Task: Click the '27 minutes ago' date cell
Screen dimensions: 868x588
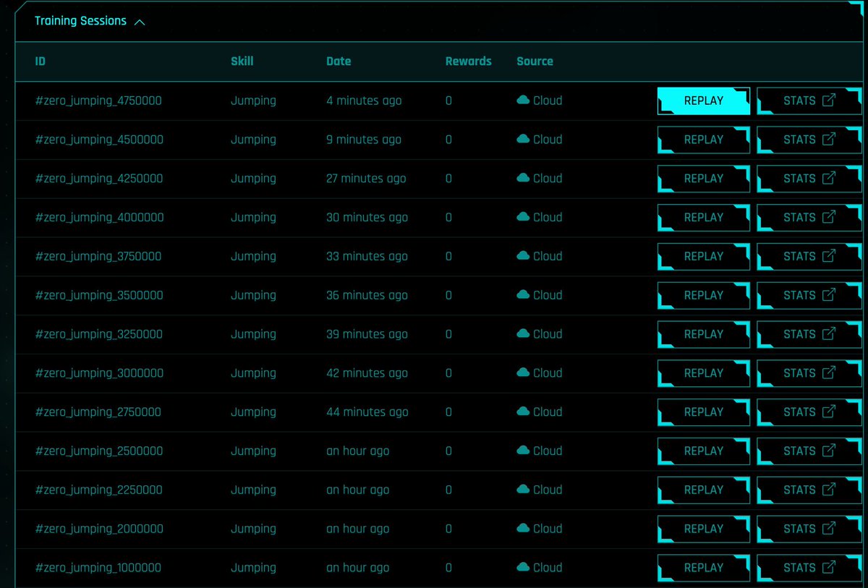Action: (x=367, y=179)
